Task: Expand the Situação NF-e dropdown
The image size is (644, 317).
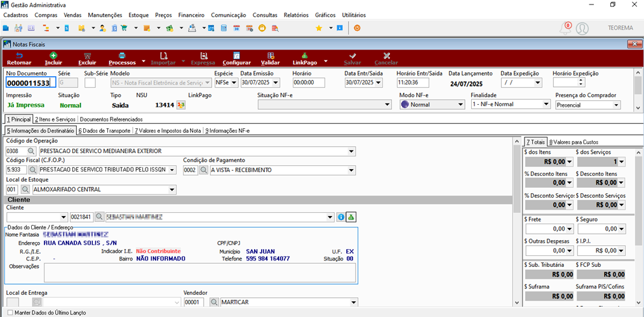Action: coord(387,105)
